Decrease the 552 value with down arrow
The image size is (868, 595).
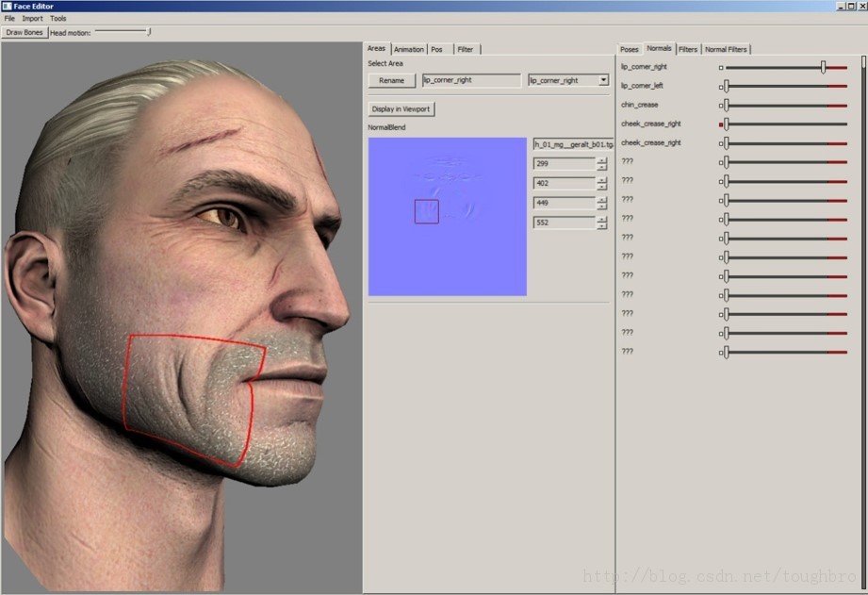(601, 226)
